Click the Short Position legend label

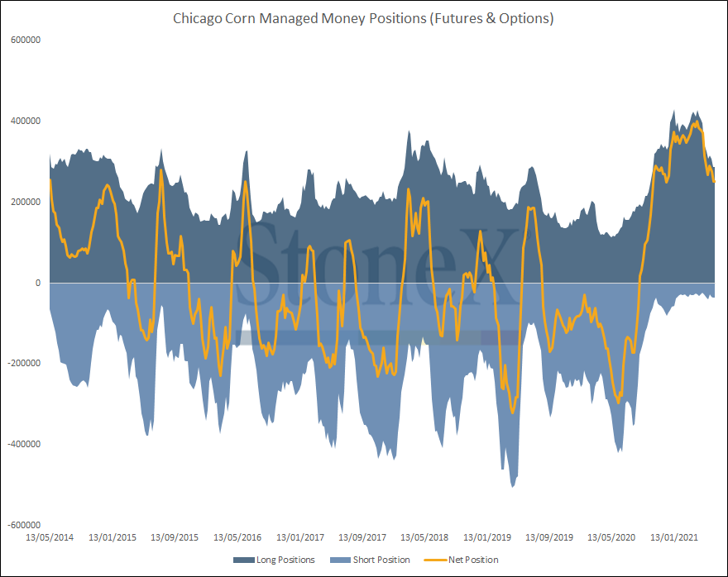tap(381, 560)
